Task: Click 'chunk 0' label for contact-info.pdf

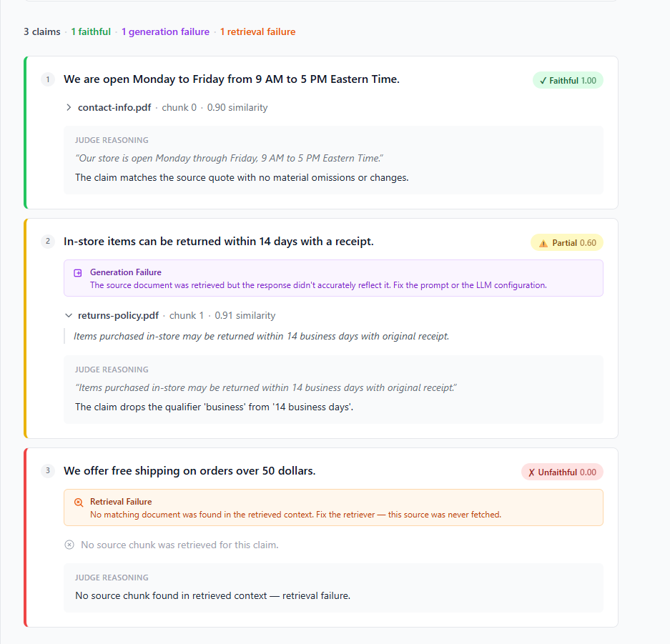Action: click(x=179, y=108)
